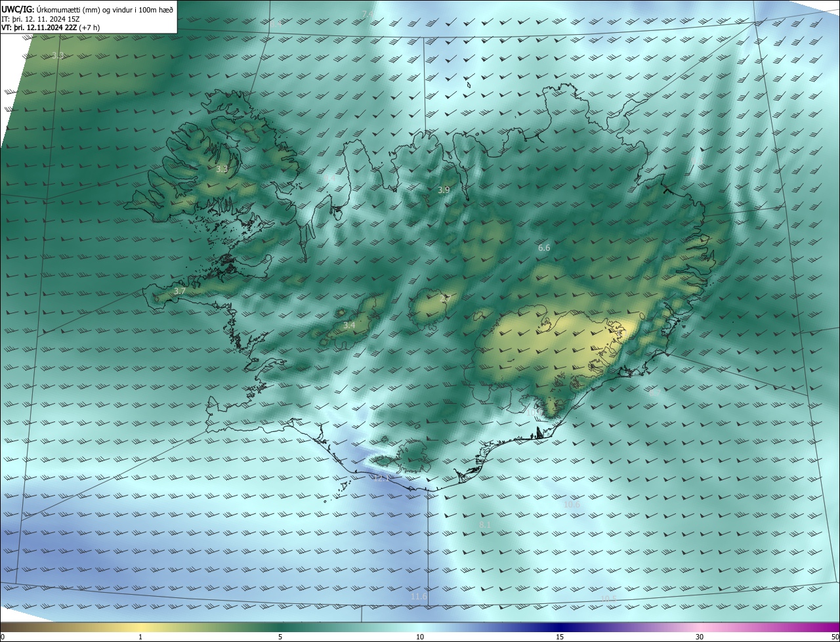
Task: Click the 0 tick on the color scale
Action: [3, 637]
